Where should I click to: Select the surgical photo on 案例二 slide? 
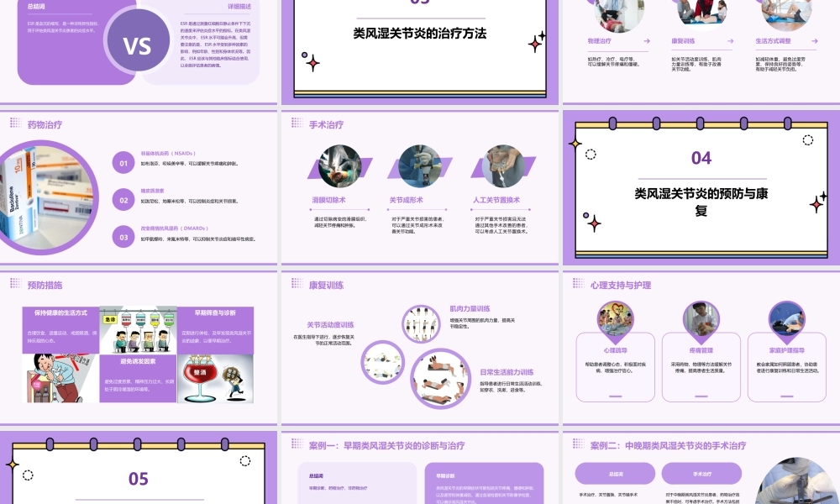(798, 481)
